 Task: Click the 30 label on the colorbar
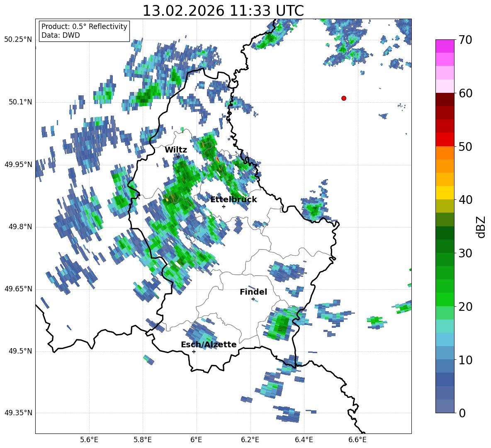tap(465, 253)
